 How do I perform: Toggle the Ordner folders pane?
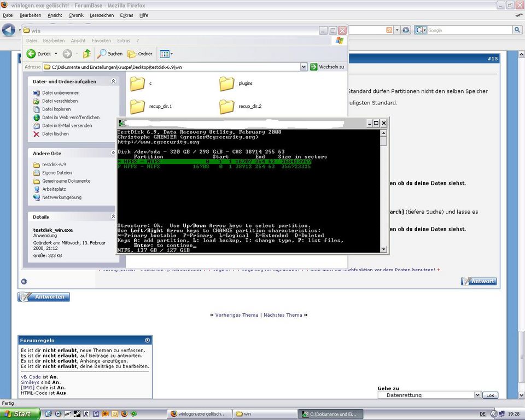coord(140,54)
